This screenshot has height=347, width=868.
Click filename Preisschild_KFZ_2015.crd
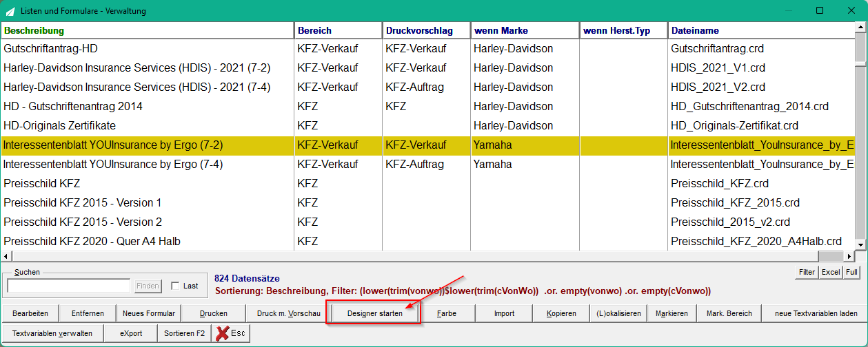(x=735, y=203)
